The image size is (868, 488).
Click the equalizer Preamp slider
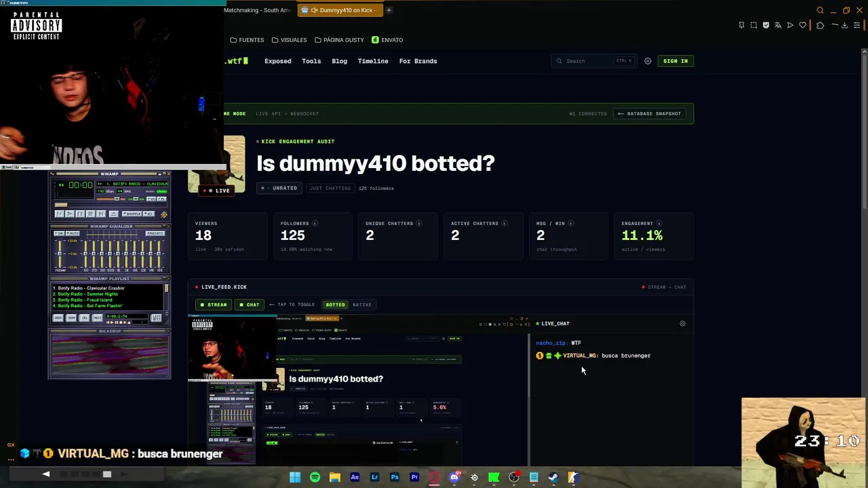(60, 253)
